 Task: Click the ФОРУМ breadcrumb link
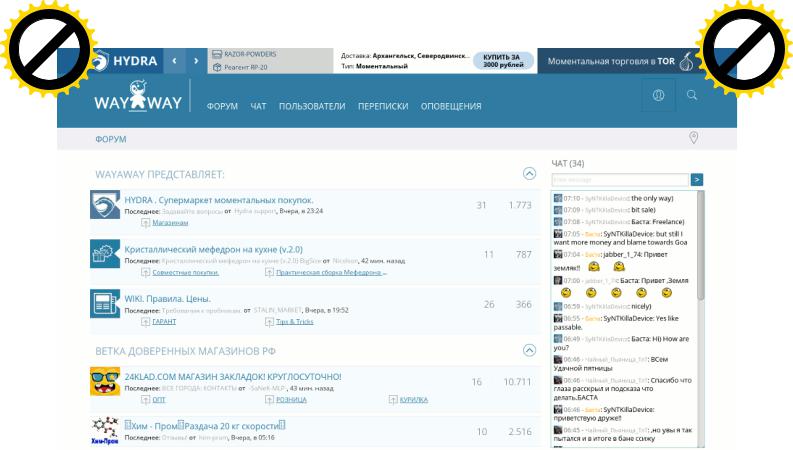111,139
